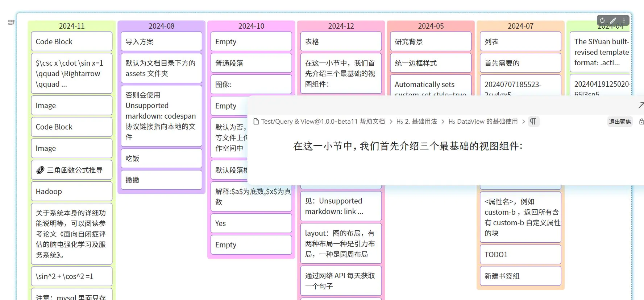This screenshot has width=644, height=300.
Task: Open the 关于系统本身的详细功能说明 card
Action: click(x=72, y=234)
